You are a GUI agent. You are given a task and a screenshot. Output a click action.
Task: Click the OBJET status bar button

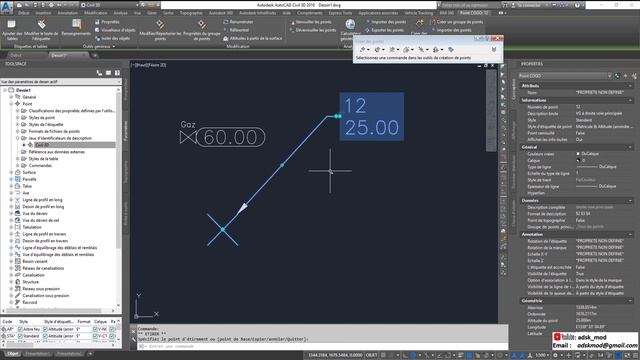pyautogui.click(x=371, y=355)
